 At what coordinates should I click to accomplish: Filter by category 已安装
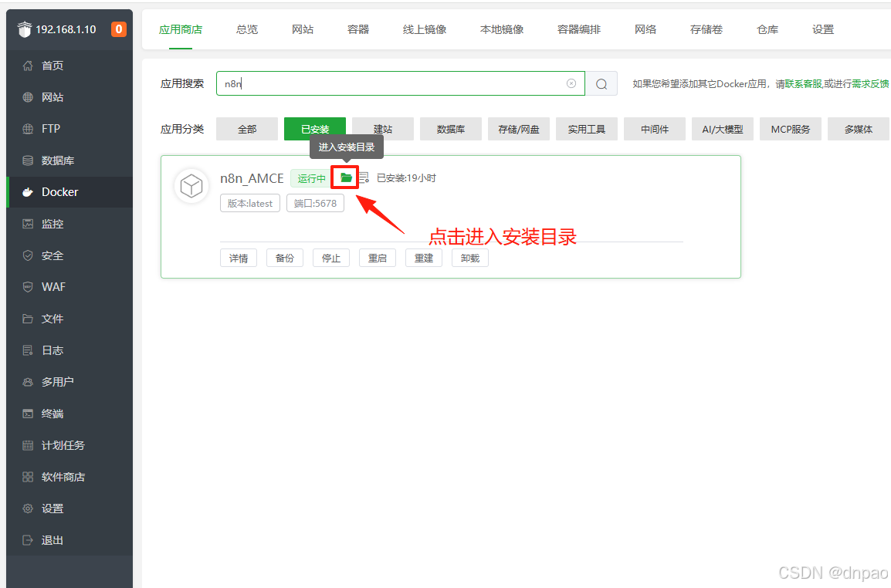coord(315,129)
